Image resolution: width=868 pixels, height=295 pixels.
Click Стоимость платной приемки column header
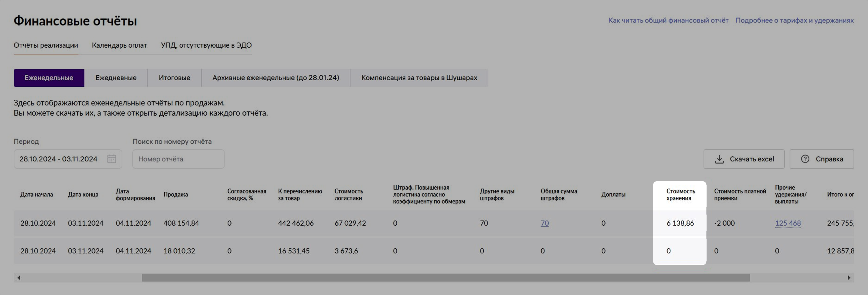click(x=740, y=194)
